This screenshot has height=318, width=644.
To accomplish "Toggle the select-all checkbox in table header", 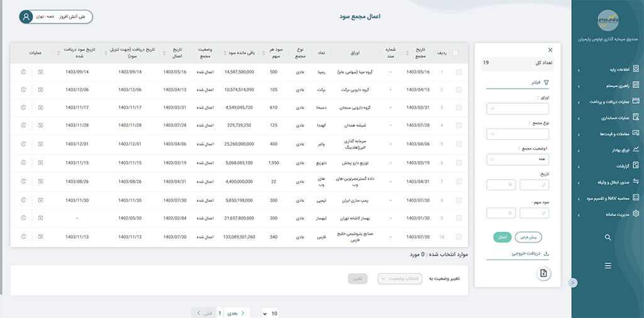I will [x=455, y=53].
